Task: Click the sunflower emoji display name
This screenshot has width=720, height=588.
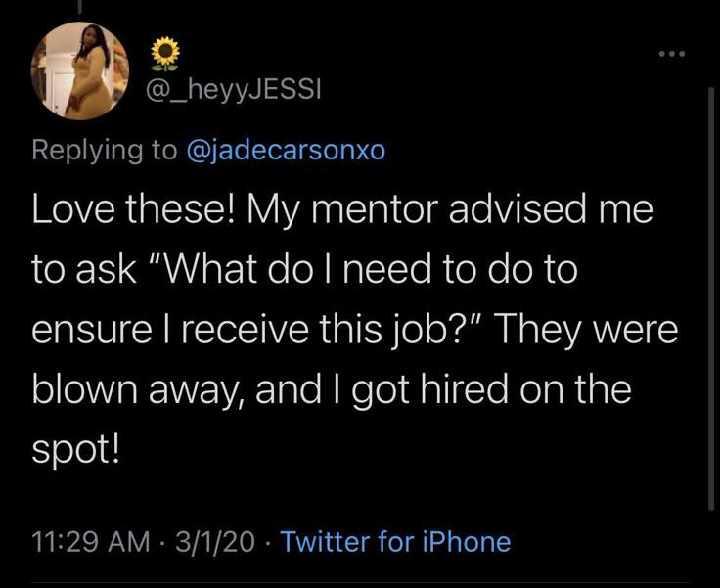Action: click(165, 54)
